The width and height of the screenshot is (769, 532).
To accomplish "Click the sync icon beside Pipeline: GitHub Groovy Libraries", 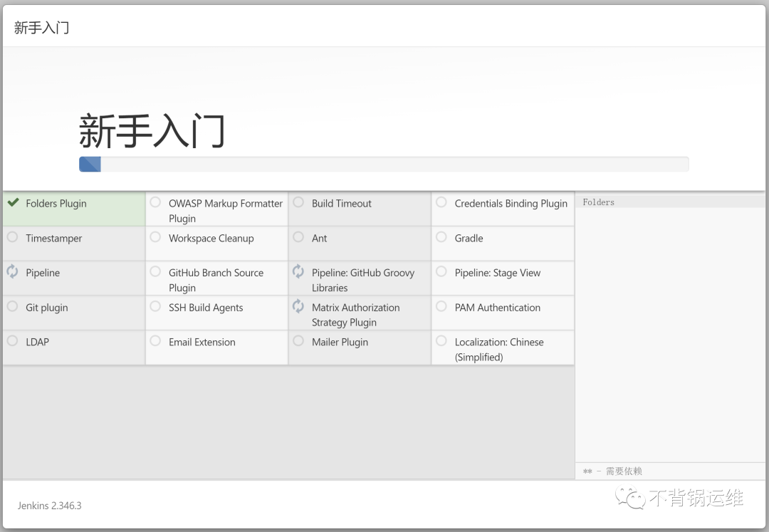I will [x=298, y=271].
